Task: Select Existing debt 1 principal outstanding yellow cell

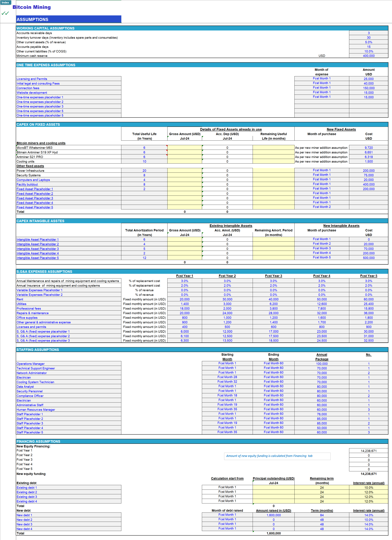Action: pos(273,487)
